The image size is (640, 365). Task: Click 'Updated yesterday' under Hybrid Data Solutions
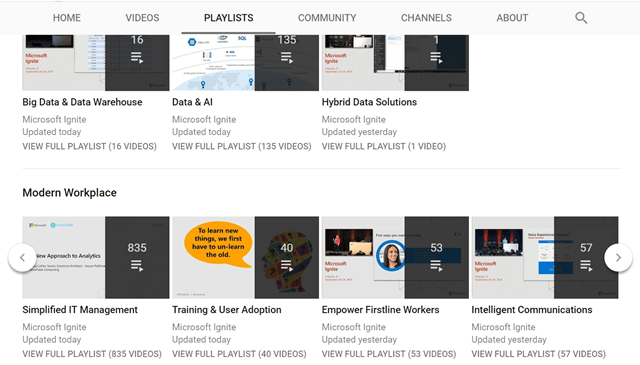[359, 132]
